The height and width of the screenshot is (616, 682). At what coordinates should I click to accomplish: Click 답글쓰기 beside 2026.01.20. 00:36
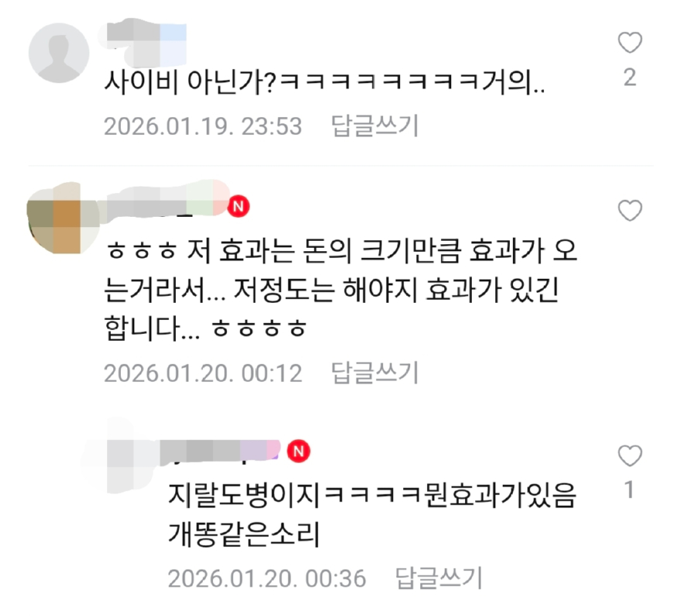pyautogui.click(x=439, y=578)
